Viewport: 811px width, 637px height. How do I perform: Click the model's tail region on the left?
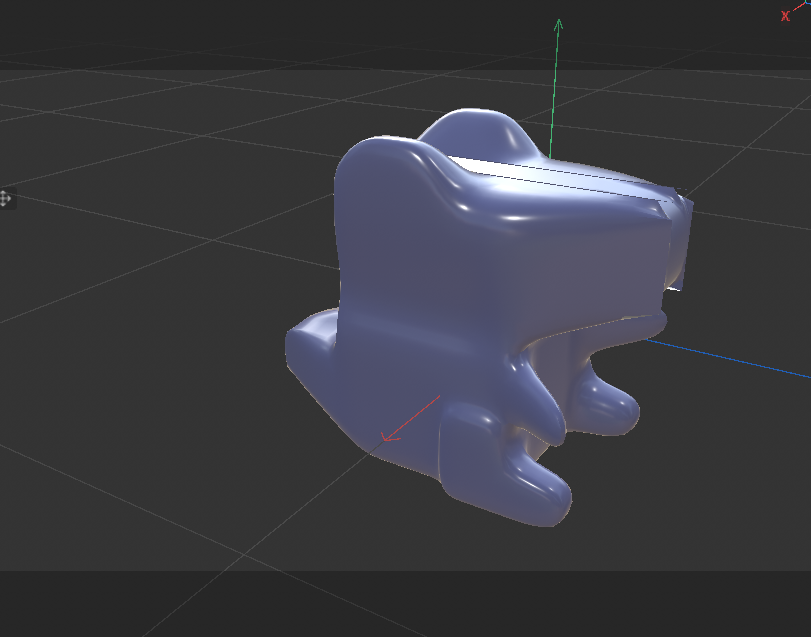point(310,350)
